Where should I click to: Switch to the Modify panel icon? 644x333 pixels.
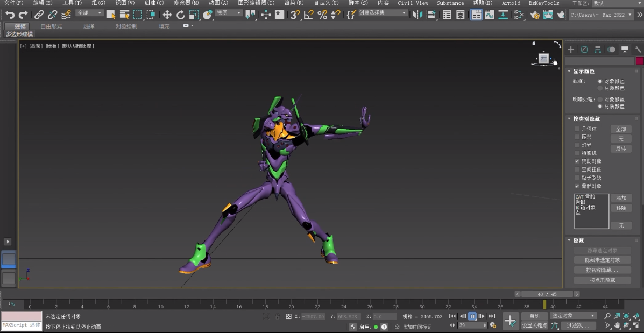[584, 49]
